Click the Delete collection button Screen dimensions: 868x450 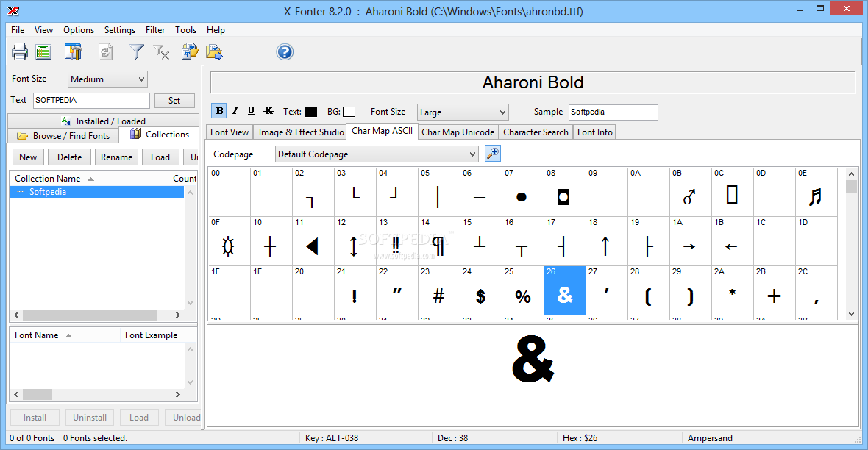pos(69,157)
